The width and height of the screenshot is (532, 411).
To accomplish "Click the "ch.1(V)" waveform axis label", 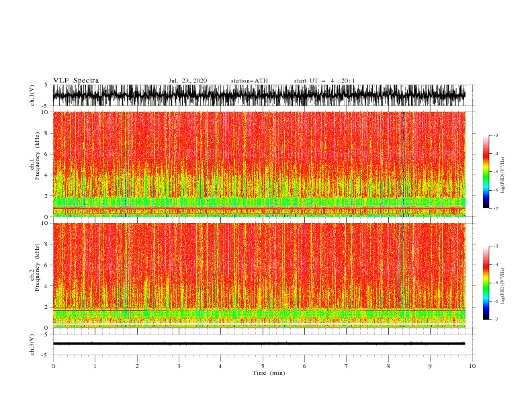I will click(x=32, y=95).
